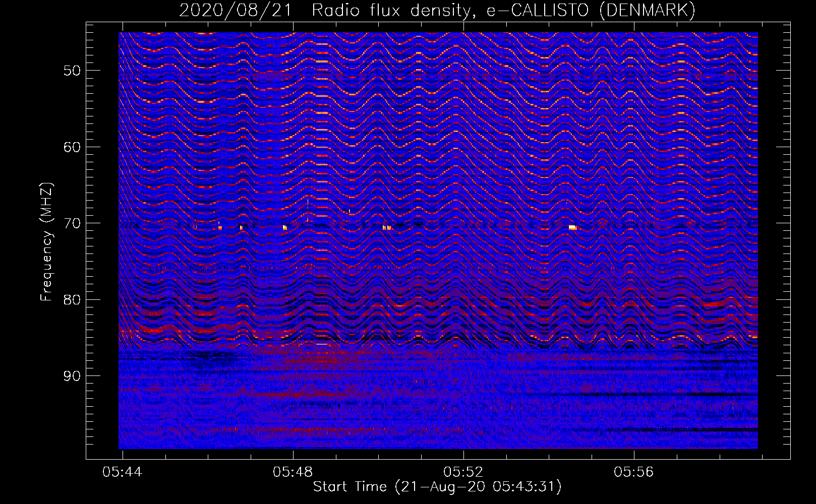This screenshot has width=816, height=504.
Task: Click the 80 MHz frequency tick label
Action: coord(72,300)
